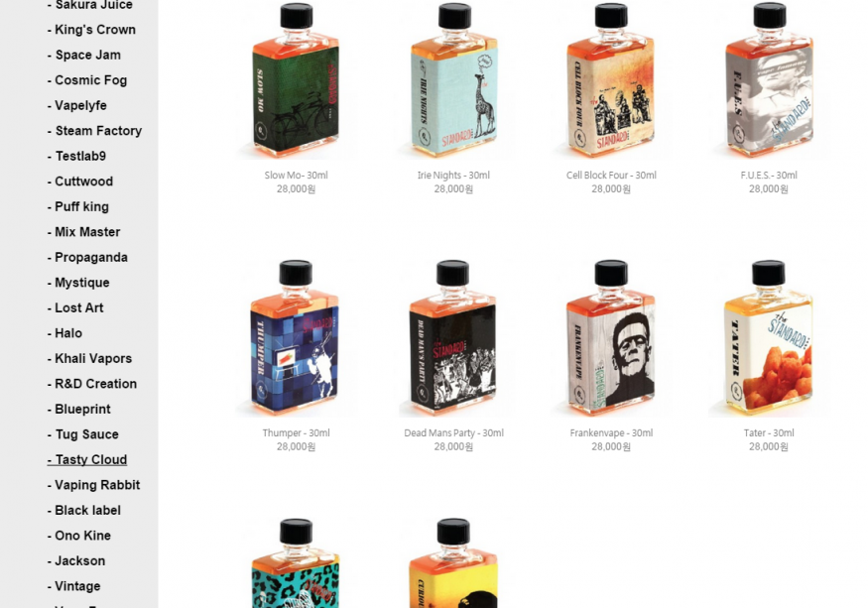
Task: Open the Frankenvape bottle image
Action: tap(611, 338)
